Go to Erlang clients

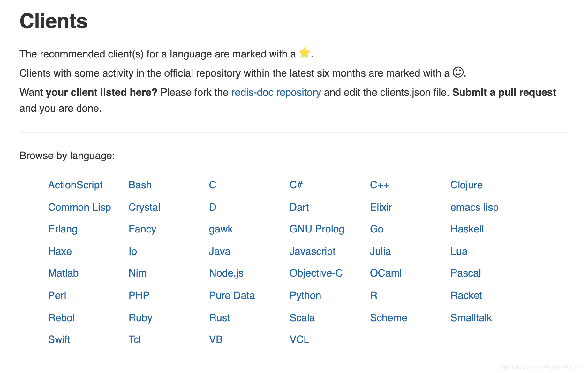coord(63,229)
